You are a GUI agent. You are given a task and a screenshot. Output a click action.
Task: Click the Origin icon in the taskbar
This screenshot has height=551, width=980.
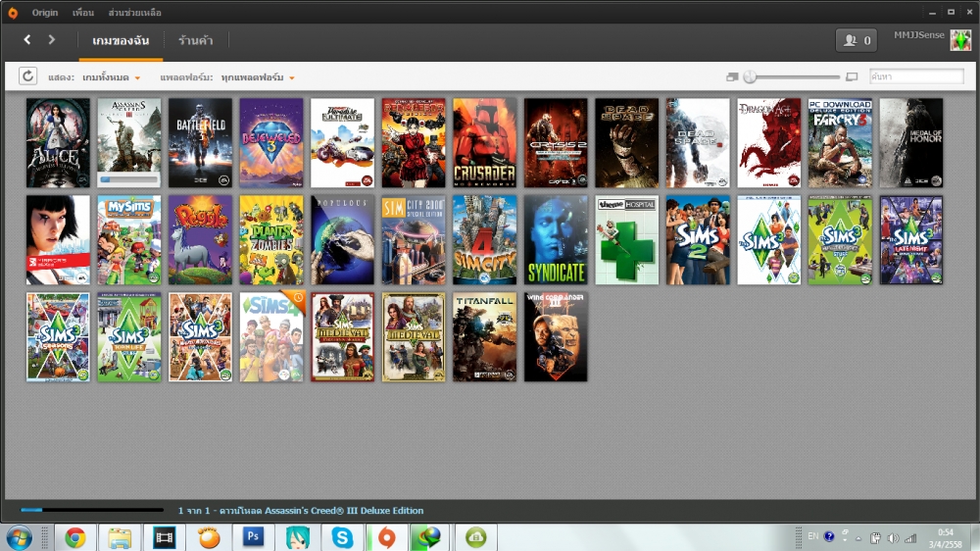pos(386,538)
